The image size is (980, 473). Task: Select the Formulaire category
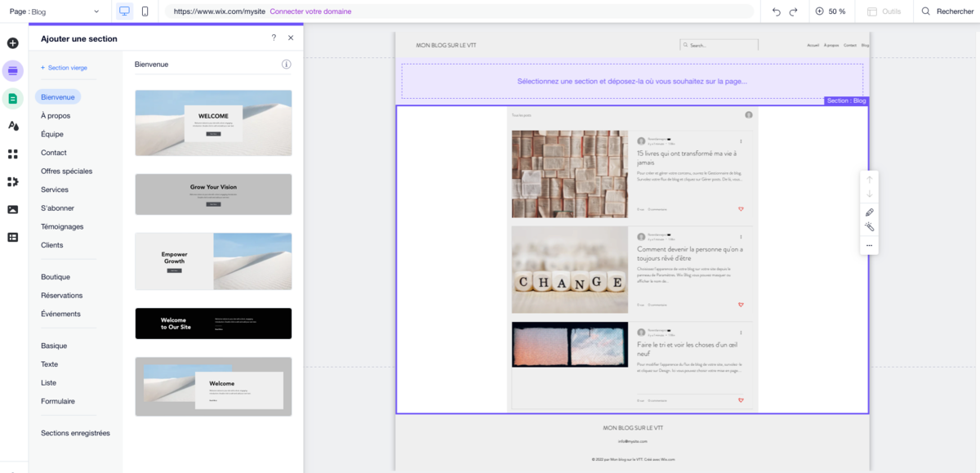pyautogui.click(x=58, y=401)
